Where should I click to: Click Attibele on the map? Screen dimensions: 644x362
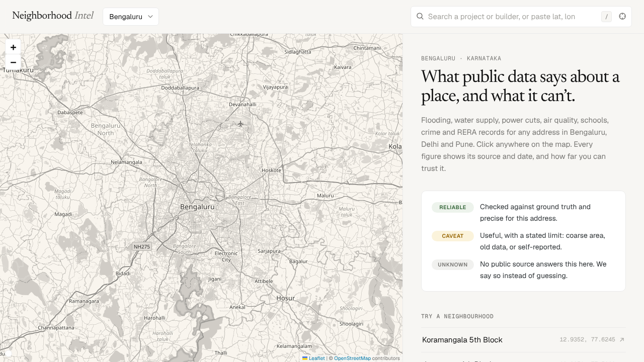264,281
